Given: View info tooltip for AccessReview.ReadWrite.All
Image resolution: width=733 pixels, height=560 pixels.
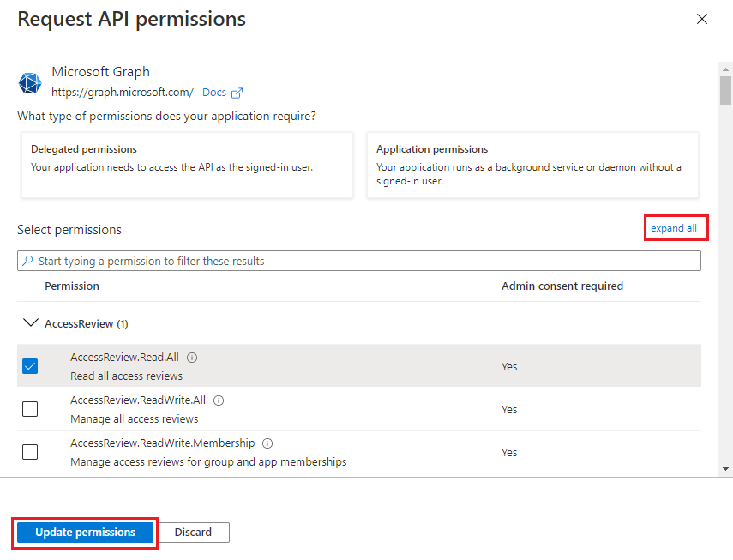Looking at the screenshot, I should pyautogui.click(x=218, y=400).
